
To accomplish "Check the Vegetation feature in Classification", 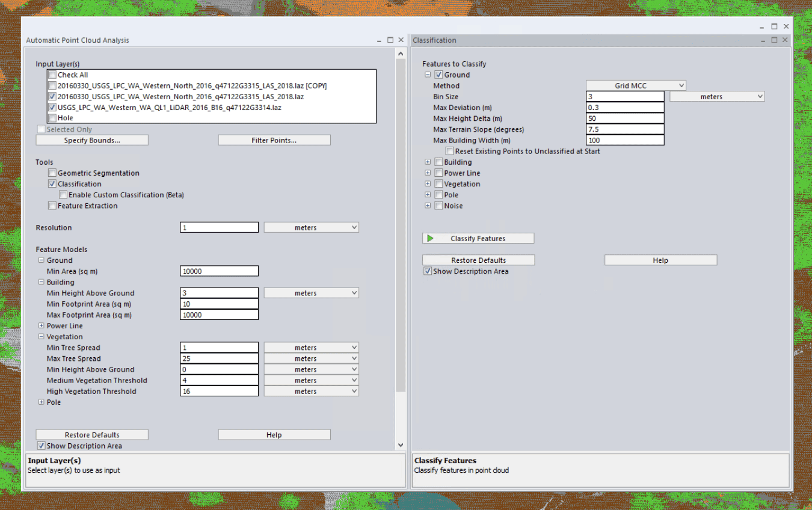I will pyautogui.click(x=438, y=183).
